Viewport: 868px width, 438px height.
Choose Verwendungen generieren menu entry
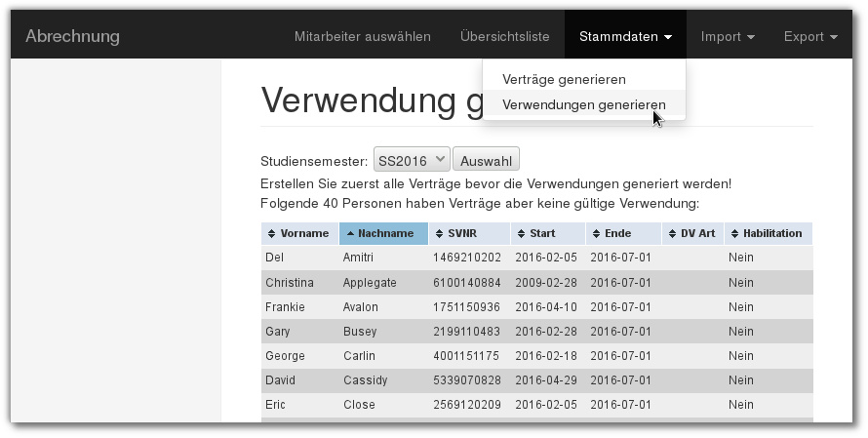click(583, 104)
